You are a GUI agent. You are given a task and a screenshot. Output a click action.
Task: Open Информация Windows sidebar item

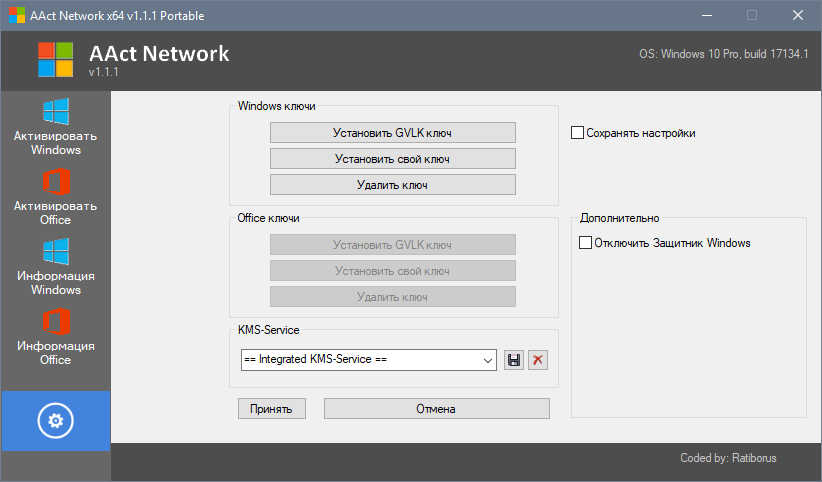tap(56, 267)
